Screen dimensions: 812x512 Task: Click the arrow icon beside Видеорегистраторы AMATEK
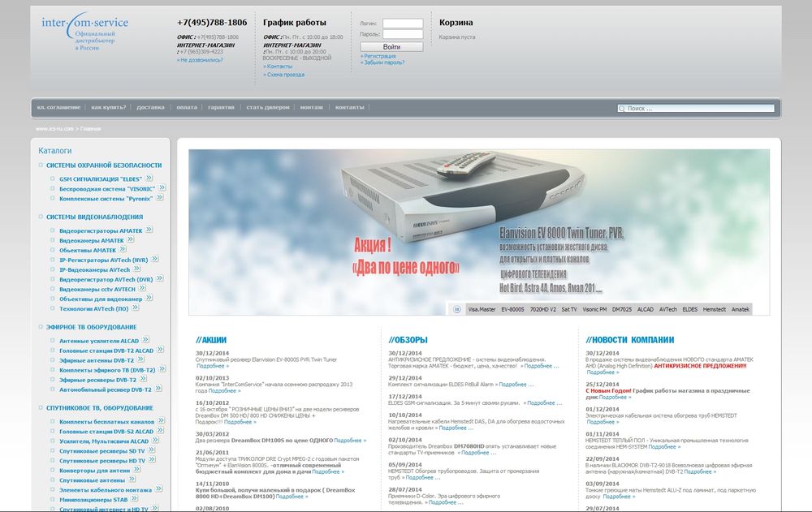pyautogui.click(x=149, y=230)
